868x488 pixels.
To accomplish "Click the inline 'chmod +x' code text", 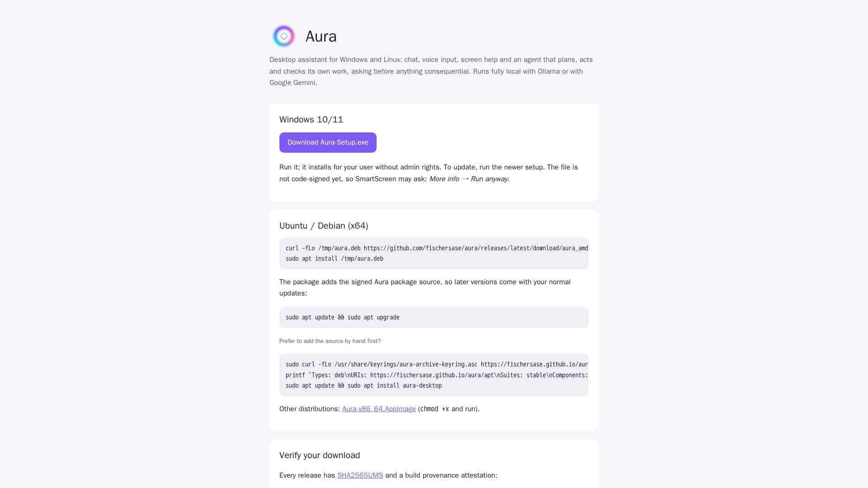I will pos(434,409).
